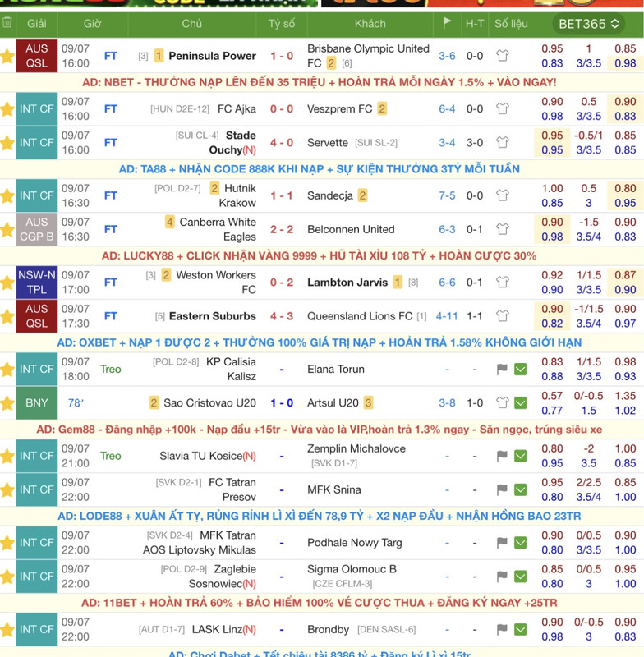Open the LUCKY88 gold 9999 ad link
Screen dimensions: 644x657
pos(320,255)
